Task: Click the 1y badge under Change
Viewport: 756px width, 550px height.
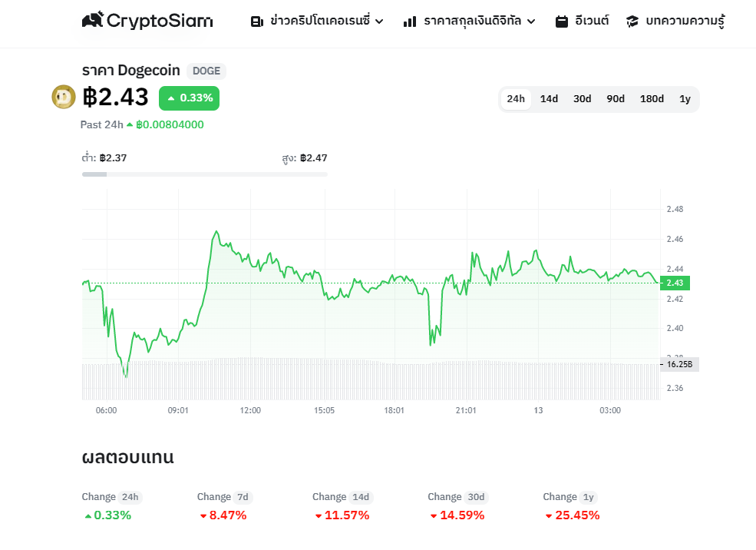Action: [x=588, y=498]
